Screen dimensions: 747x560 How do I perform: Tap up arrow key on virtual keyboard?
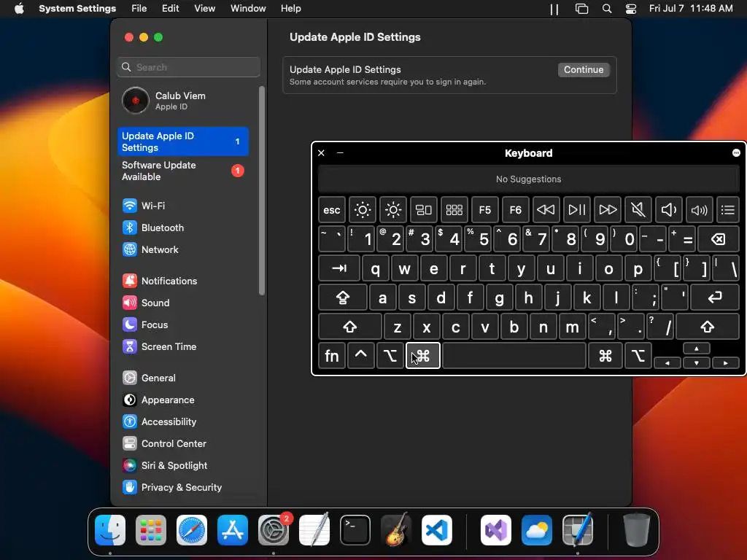pos(697,349)
